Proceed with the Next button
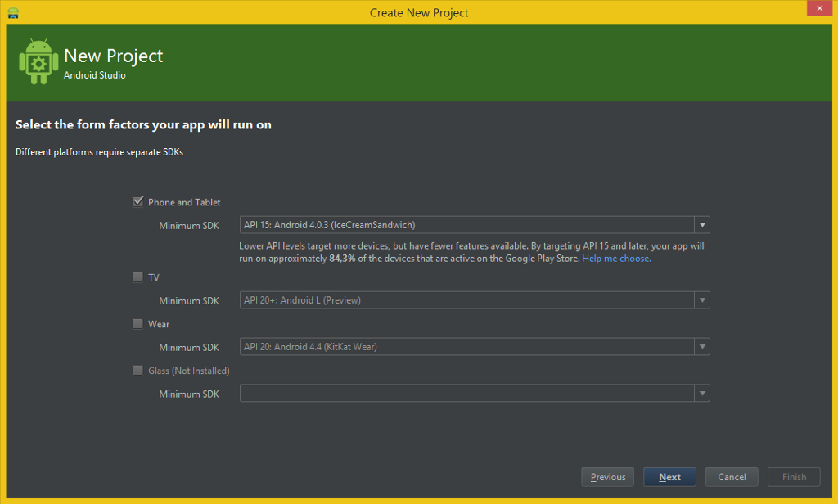Screen dimensions: 838x504 (x=669, y=477)
